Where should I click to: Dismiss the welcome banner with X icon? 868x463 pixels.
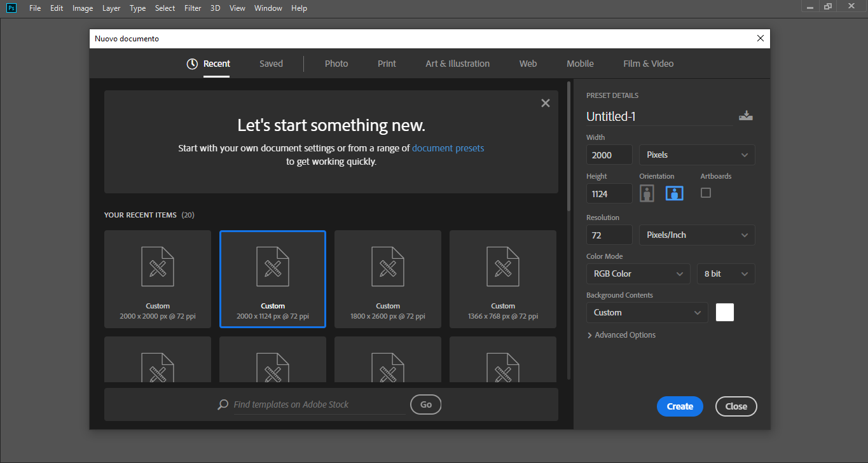pos(545,103)
